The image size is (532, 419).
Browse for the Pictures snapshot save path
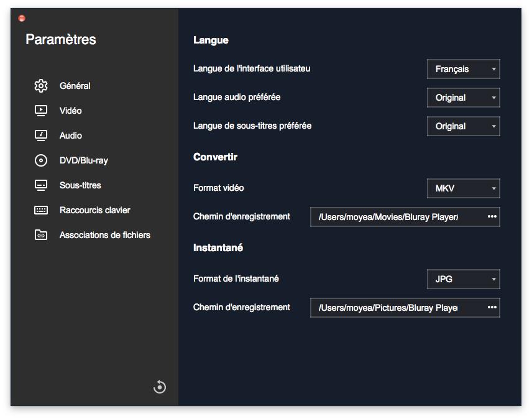[x=492, y=308]
